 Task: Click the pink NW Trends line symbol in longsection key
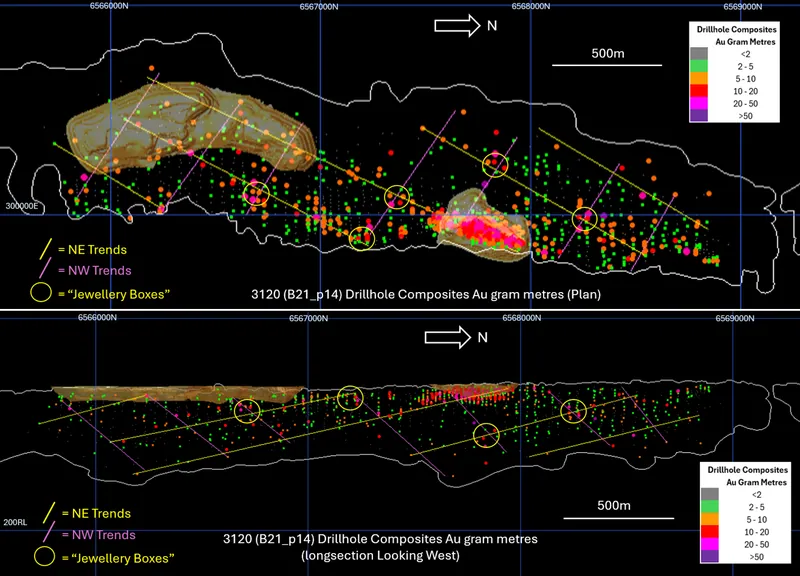49,533
